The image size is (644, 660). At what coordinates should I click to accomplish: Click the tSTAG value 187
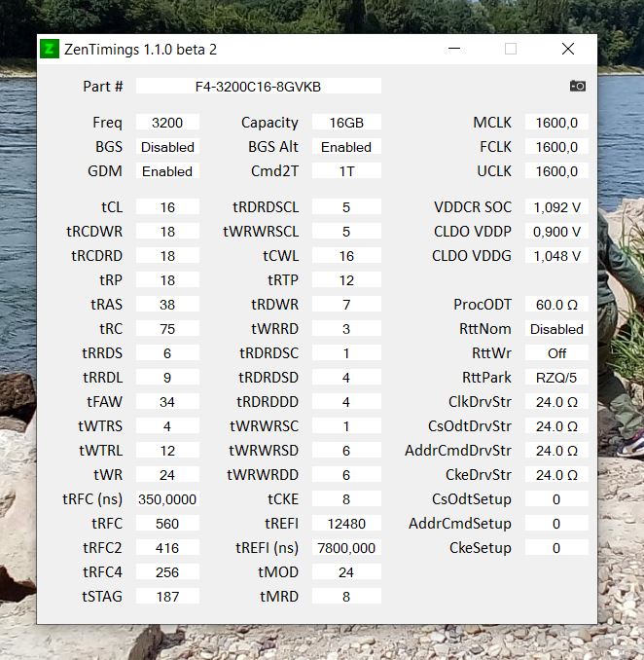pos(167,597)
